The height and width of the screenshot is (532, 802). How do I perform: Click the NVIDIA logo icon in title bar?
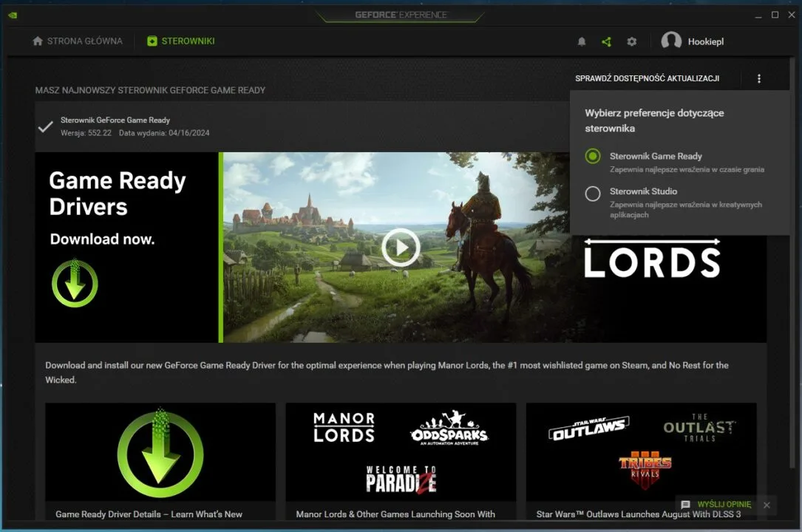pos(13,15)
